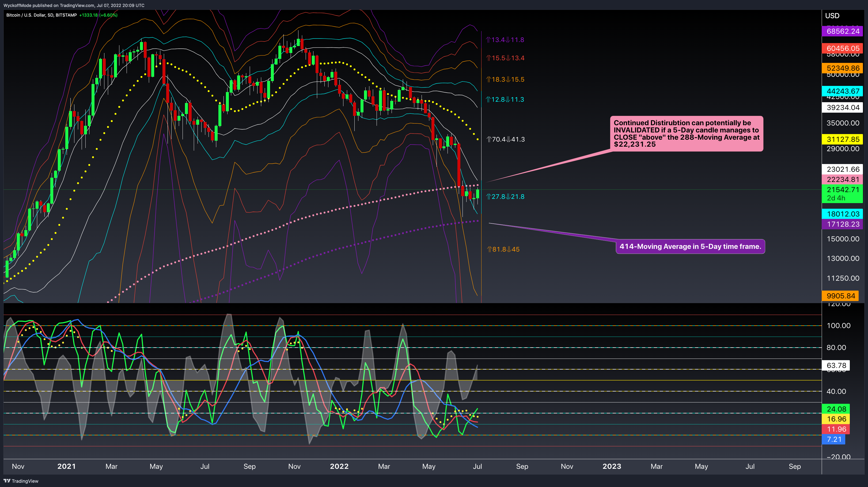Click the orange ⇑81.8⇓45 band label
Viewport: 868px width, 487px height.
point(503,250)
